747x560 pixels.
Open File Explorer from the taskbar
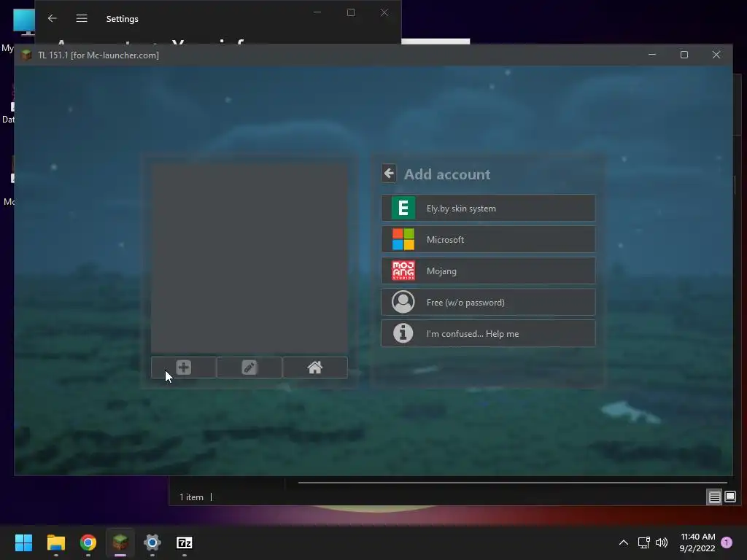(x=55, y=542)
